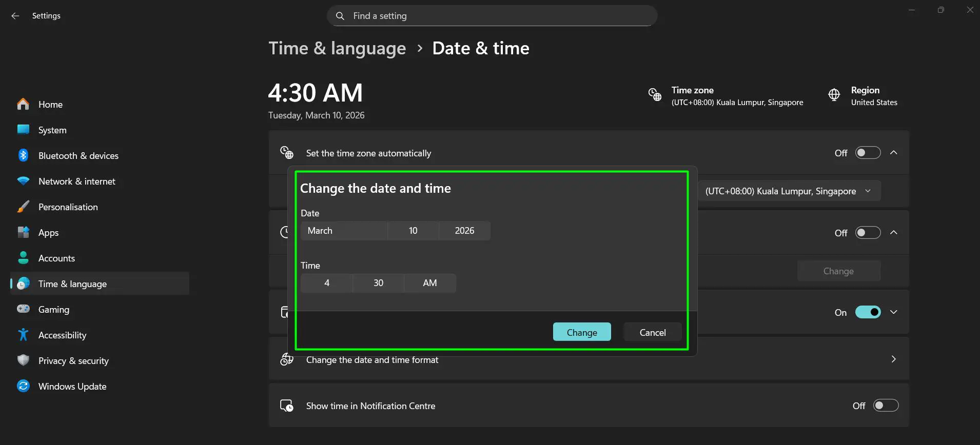The height and width of the screenshot is (445, 980).
Task: Click the Windows Update sync icon
Action: tap(23, 386)
